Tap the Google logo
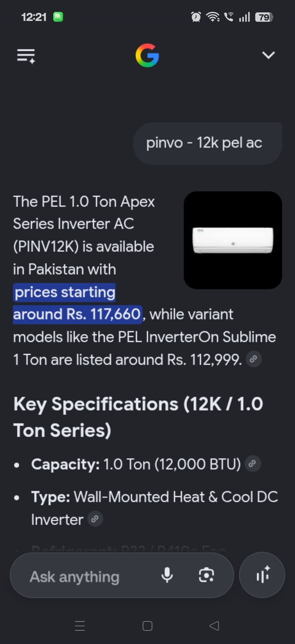The image size is (295, 644). (147, 56)
